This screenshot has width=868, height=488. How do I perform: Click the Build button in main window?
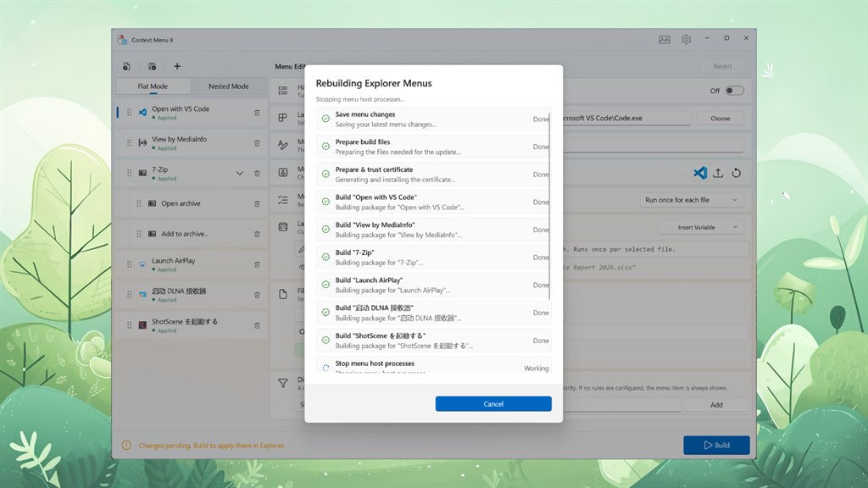click(x=716, y=445)
